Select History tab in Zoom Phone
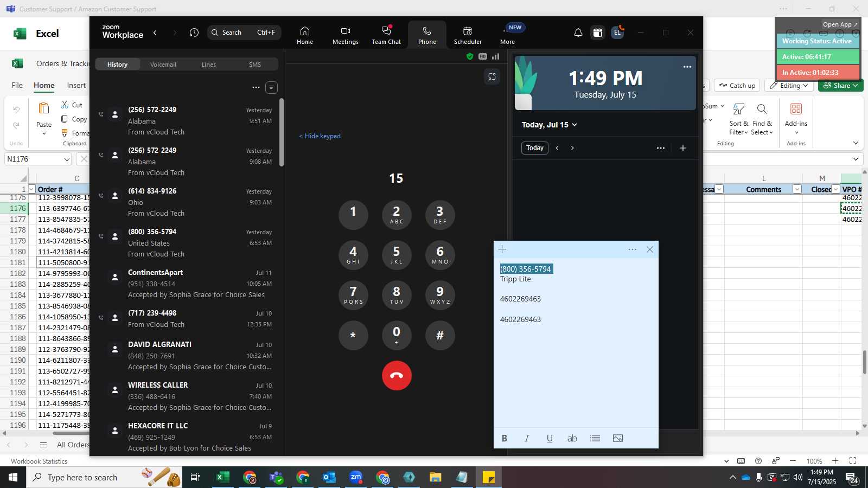 point(117,65)
